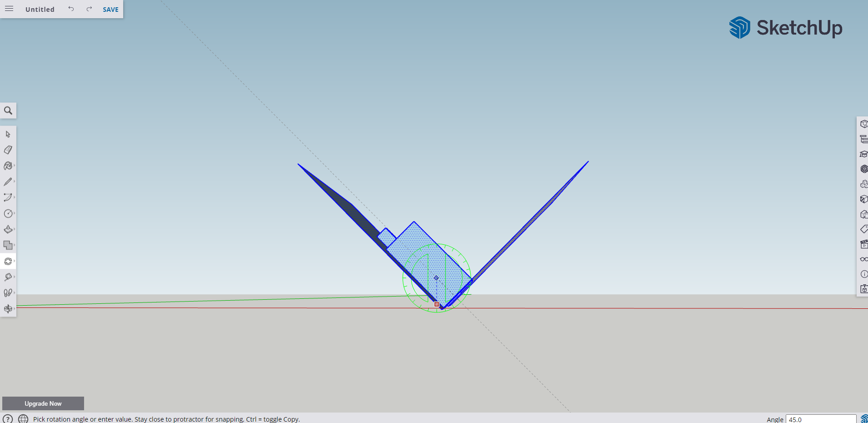Image resolution: width=868 pixels, height=423 pixels.
Task: Select the Line tool
Action: [8, 181]
